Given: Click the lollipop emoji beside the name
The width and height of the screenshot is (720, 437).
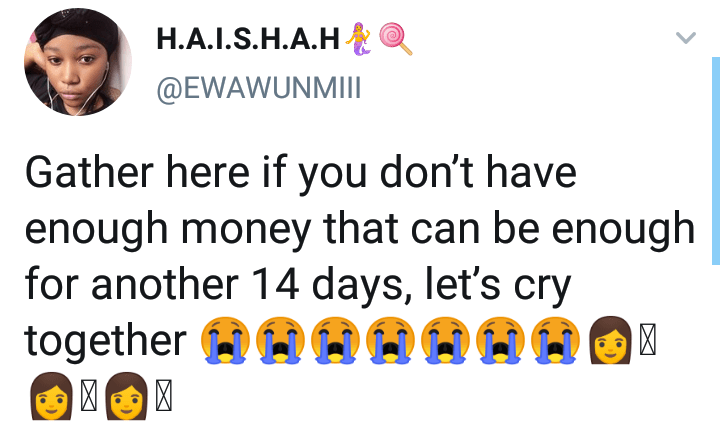Looking at the screenshot, I should (395, 39).
